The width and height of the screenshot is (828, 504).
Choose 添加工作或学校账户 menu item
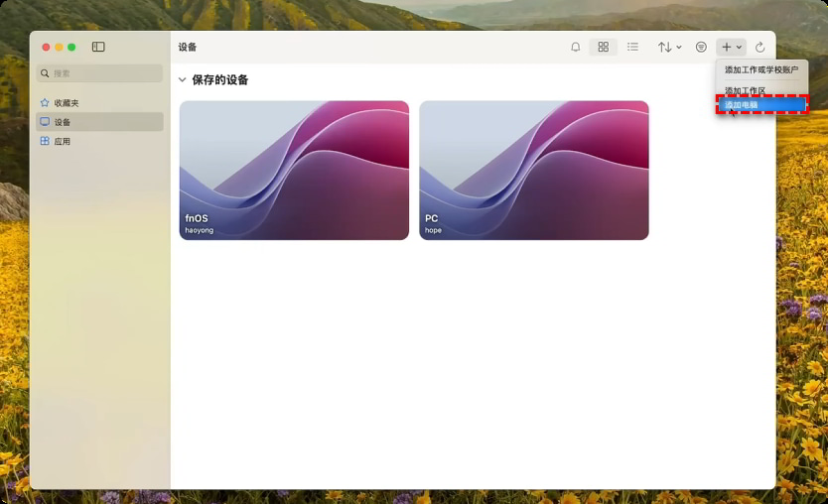click(761, 70)
